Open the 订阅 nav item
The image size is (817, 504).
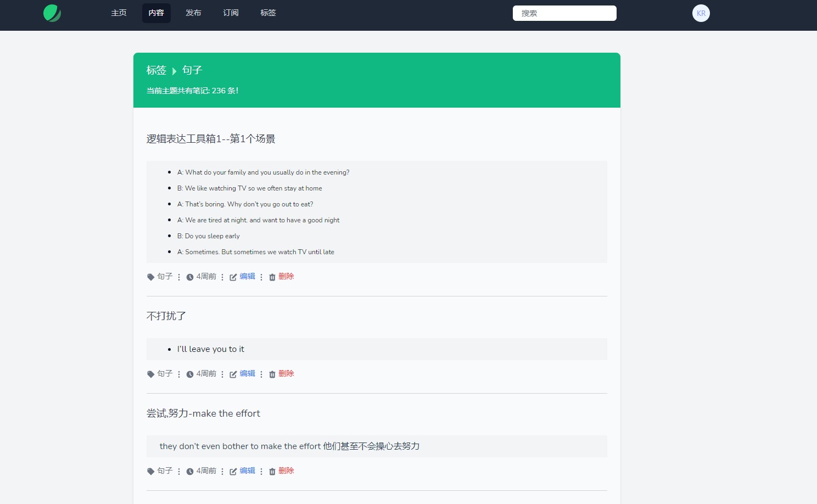click(x=231, y=13)
